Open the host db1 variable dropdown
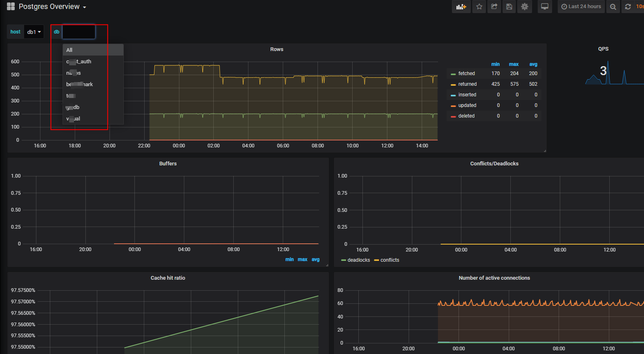The image size is (644, 354). [x=34, y=32]
